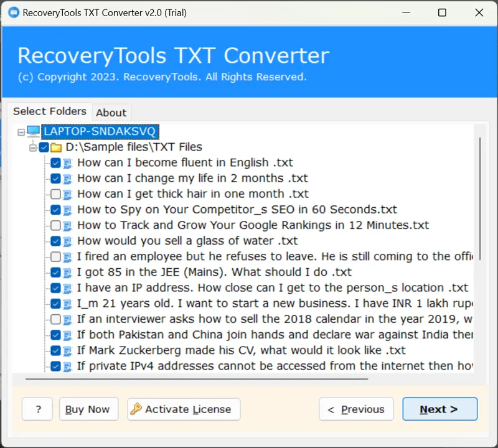Screen dimensions: 498x448
Task: Select the LAPTOP-SNDAKSVQ tree item
Action: tap(100, 131)
